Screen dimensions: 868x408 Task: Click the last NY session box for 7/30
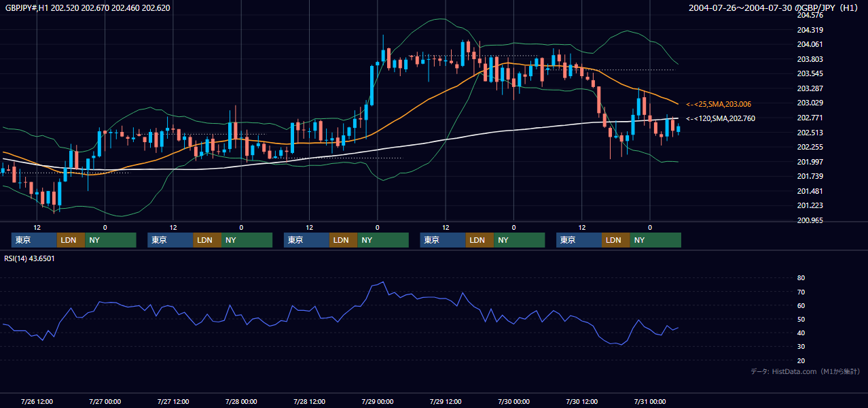point(655,240)
